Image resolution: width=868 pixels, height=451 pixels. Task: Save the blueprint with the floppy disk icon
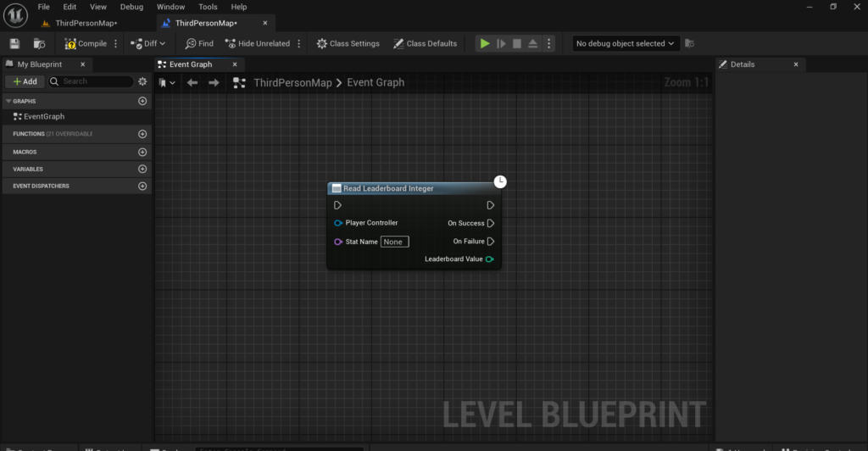[x=15, y=44]
